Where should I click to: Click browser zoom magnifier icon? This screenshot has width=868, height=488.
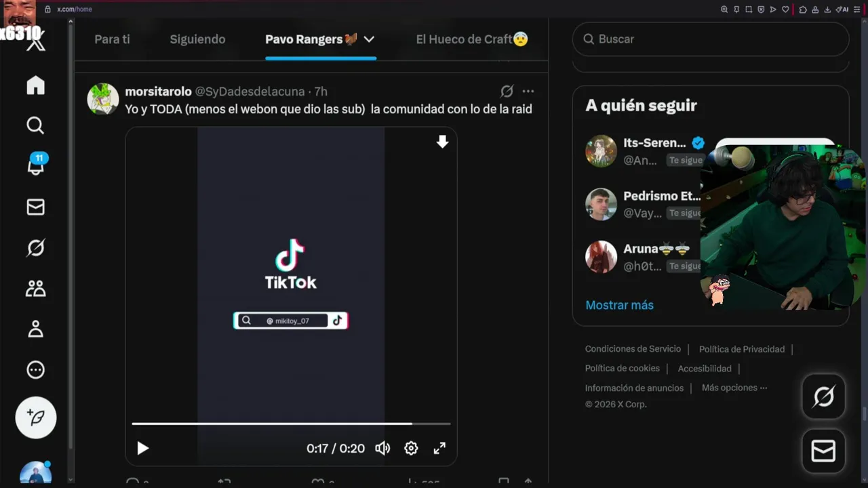pyautogui.click(x=724, y=9)
